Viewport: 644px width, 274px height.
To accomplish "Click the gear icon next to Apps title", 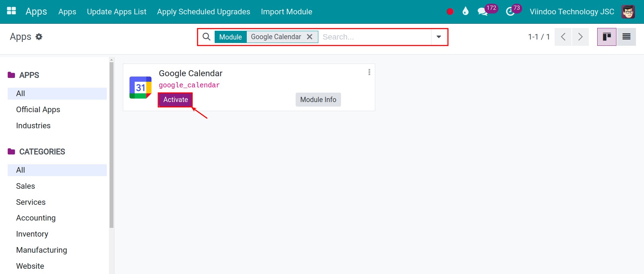I will pos(39,37).
